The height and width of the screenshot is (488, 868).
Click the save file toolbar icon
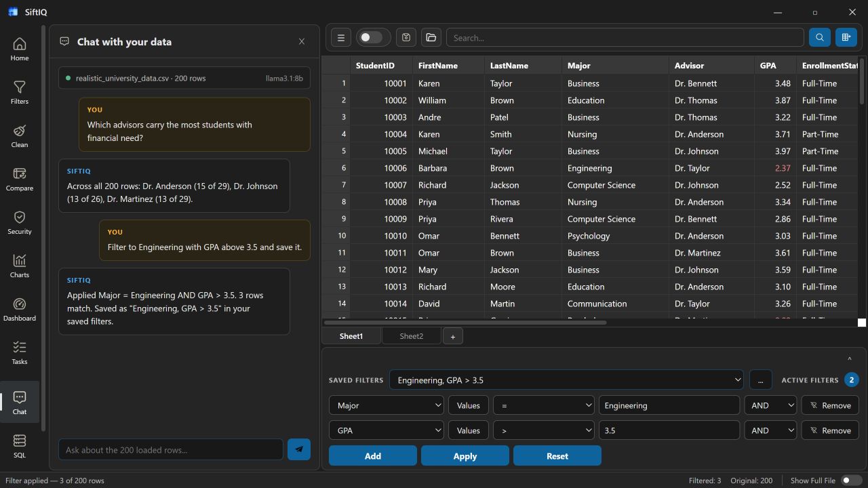(x=406, y=38)
